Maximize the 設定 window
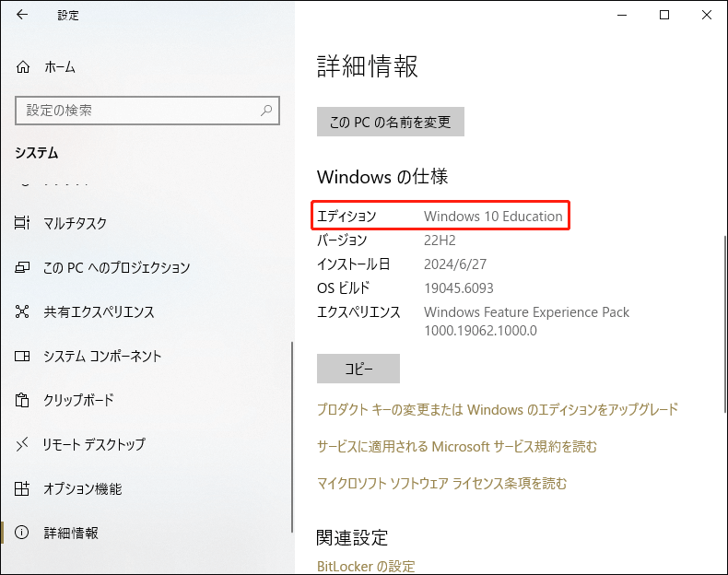The image size is (728, 575). [x=664, y=15]
